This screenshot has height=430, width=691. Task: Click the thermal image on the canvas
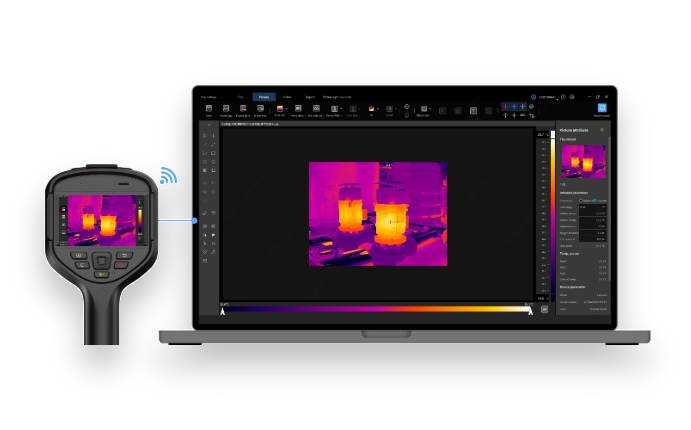click(x=378, y=214)
